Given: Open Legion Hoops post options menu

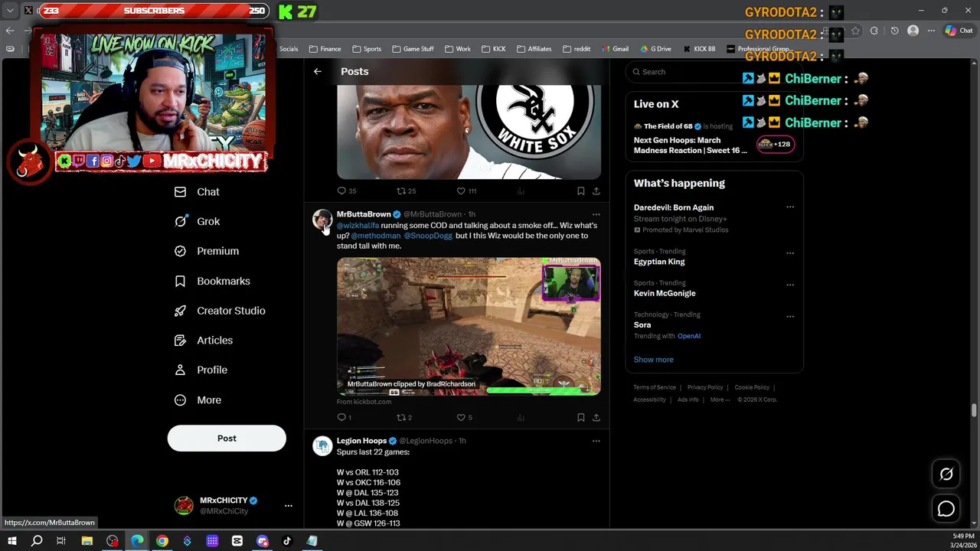Looking at the screenshot, I should [596, 441].
